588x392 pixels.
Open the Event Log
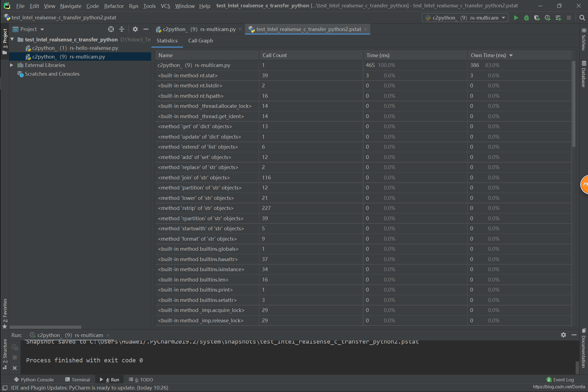(560, 379)
